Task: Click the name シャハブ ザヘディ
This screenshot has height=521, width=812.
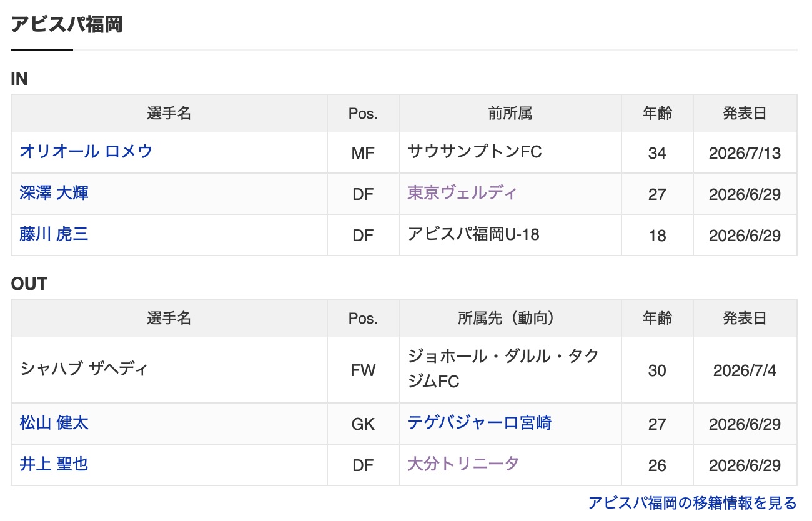Action: [x=84, y=369]
